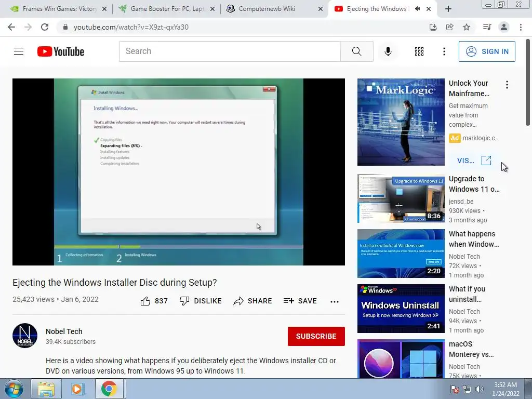Bookmark this page with the star icon

467,27
